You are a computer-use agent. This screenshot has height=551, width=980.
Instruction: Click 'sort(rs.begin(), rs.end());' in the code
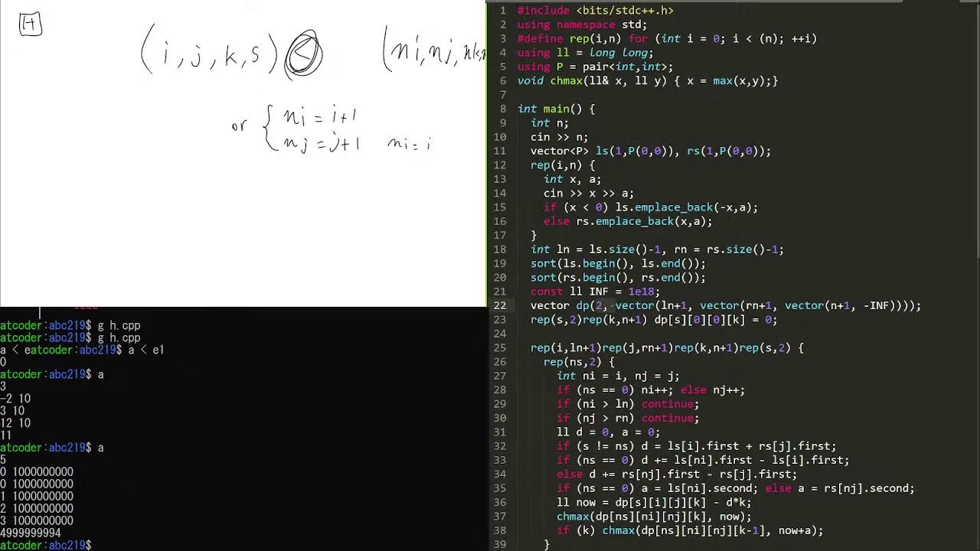click(618, 277)
